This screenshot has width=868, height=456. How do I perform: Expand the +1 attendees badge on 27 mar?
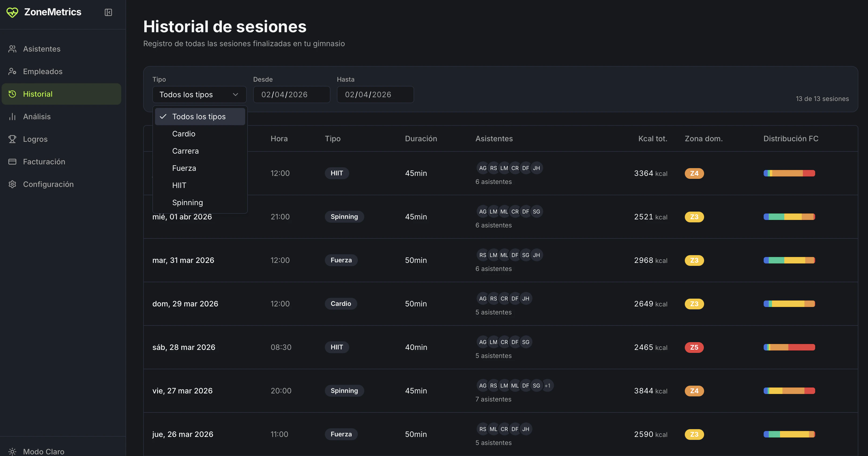coord(547,386)
